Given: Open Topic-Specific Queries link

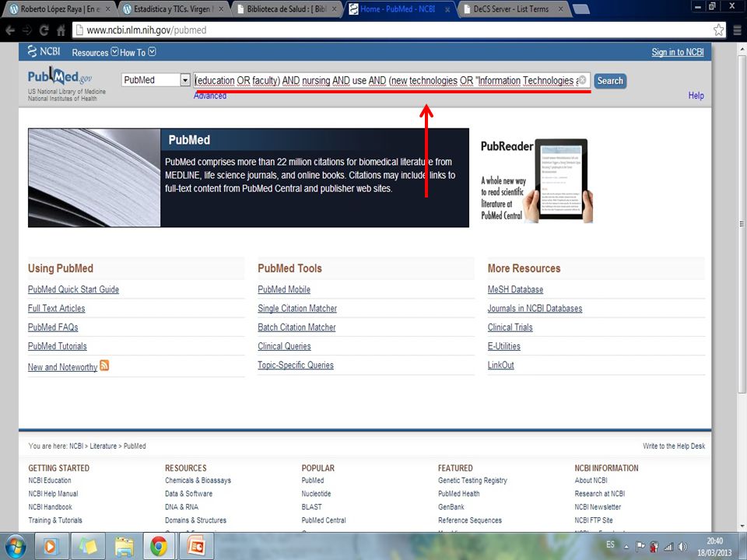Looking at the screenshot, I should pos(296,366).
